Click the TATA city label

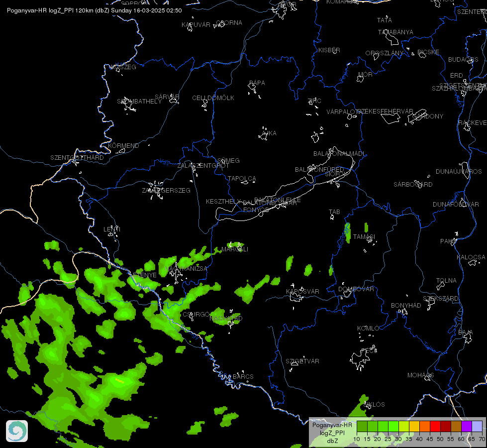coord(384,20)
